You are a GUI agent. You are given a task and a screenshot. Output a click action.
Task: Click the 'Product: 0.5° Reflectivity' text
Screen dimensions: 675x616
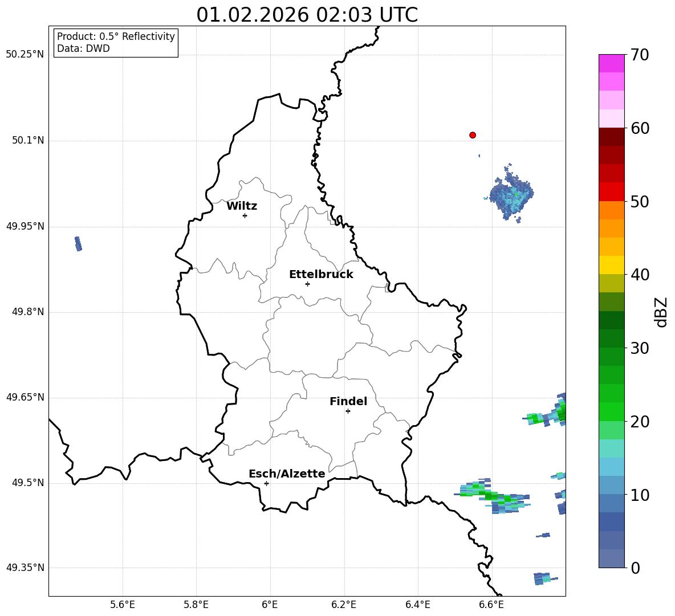coord(116,36)
